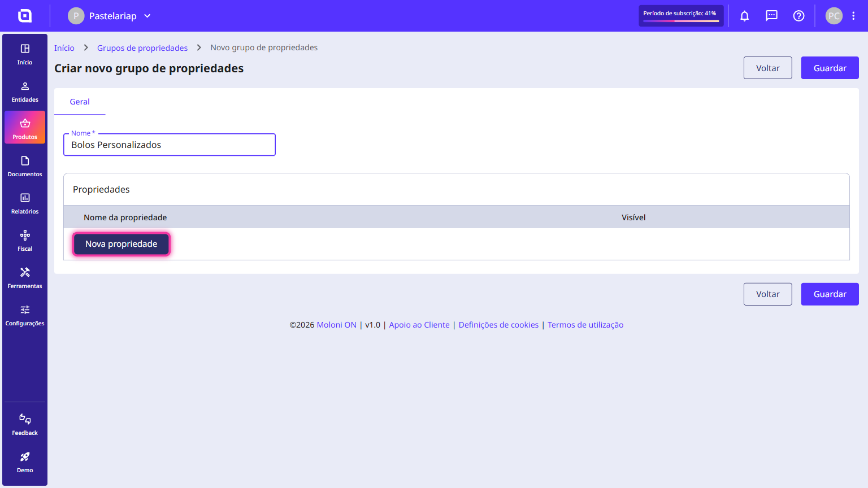Expand the Pastelariap company dropdown
Image resolution: width=868 pixels, height=488 pixels.
pos(110,16)
